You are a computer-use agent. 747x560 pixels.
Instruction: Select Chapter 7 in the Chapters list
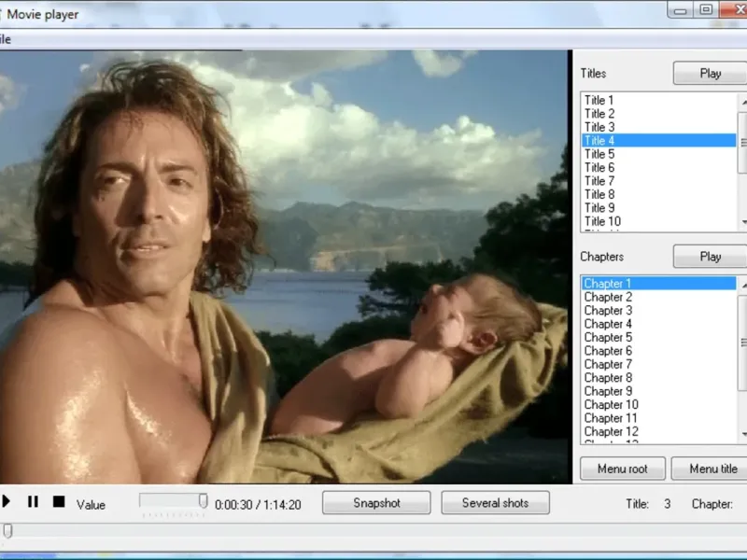tap(658, 364)
